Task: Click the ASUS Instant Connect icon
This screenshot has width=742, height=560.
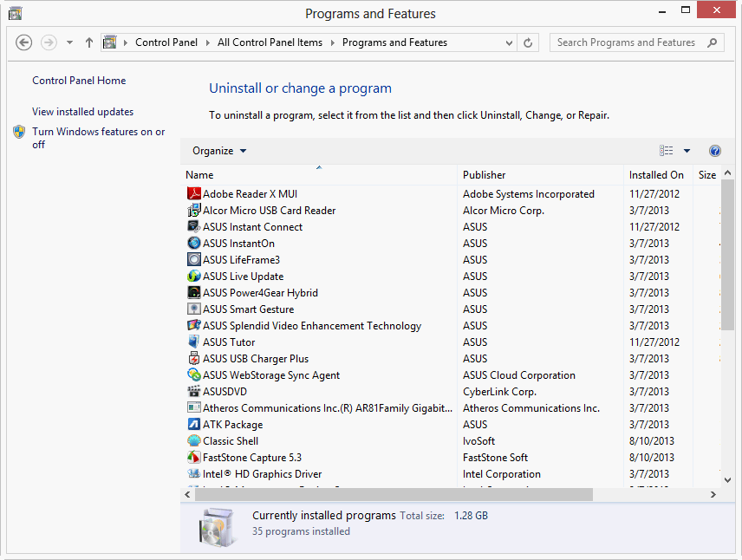Action: point(194,227)
